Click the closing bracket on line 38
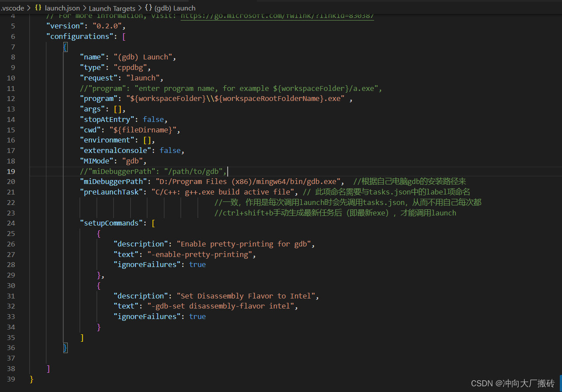 point(48,368)
